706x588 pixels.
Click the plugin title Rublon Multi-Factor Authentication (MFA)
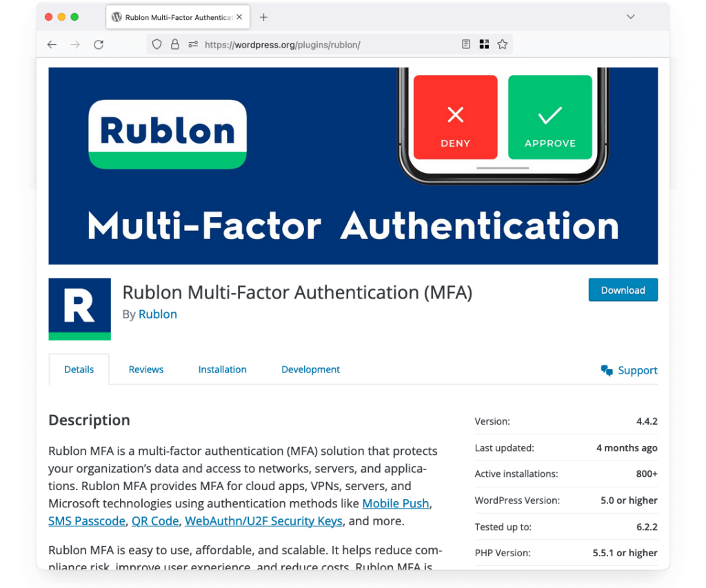tap(297, 292)
